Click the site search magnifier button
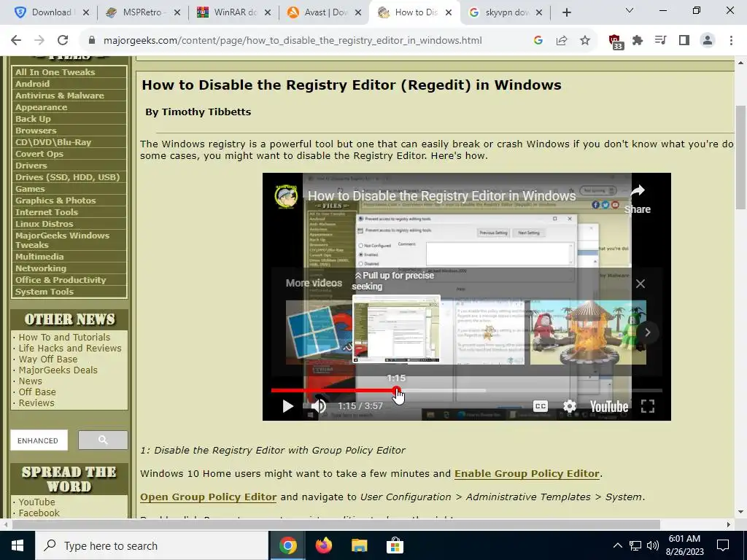 click(103, 440)
